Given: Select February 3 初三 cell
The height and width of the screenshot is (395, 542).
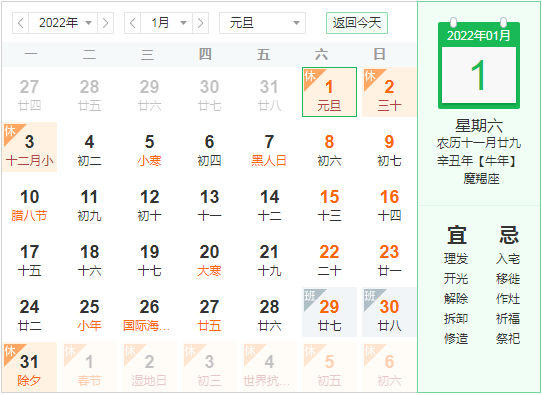Looking at the screenshot, I should point(209,367).
